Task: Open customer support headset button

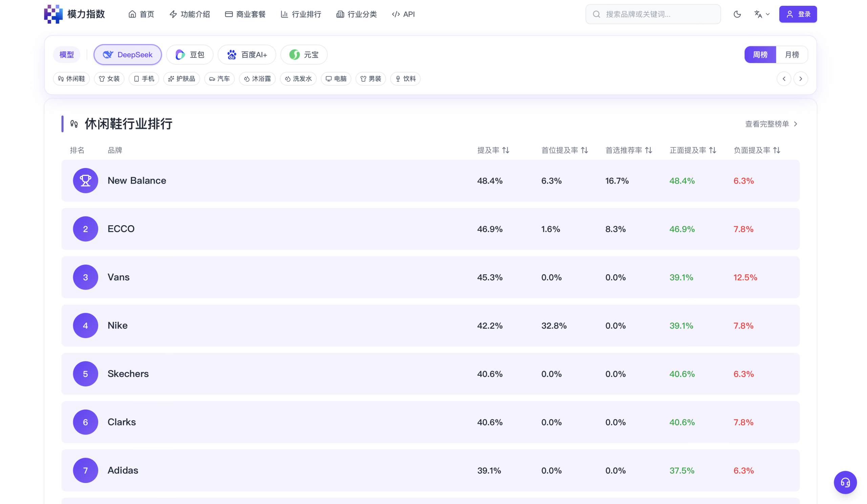Action: point(845,482)
